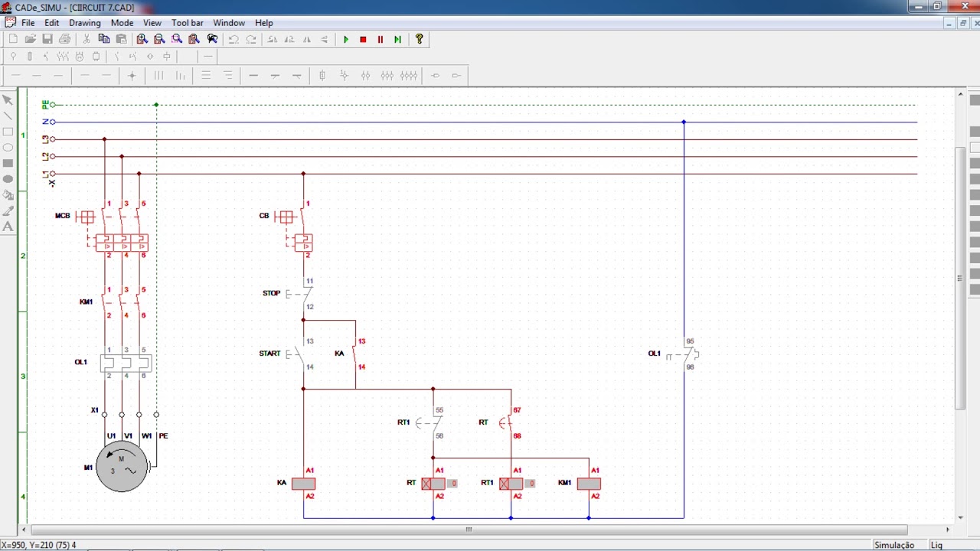The width and height of the screenshot is (980, 551).
Task: Click the multi-pole switches category icon
Action: point(63,57)
